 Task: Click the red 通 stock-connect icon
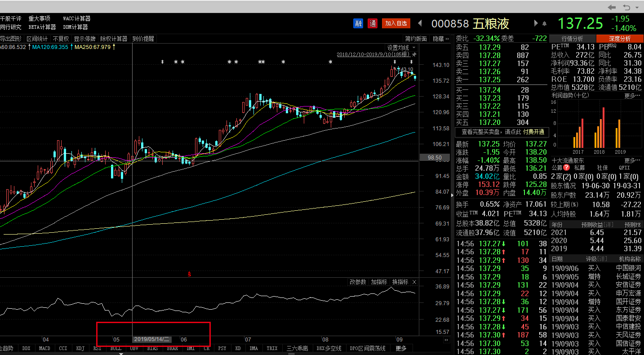372,23
